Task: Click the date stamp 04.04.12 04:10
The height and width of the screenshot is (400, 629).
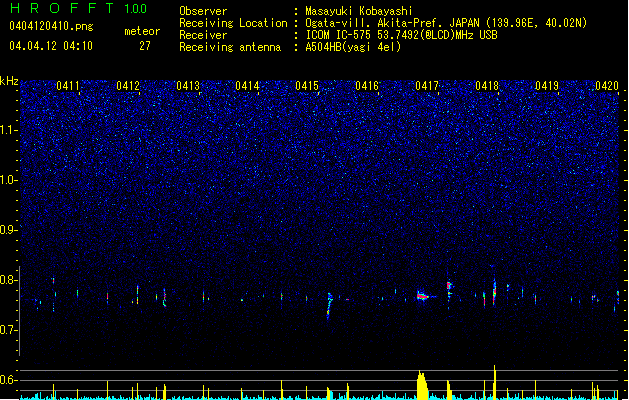Action: coord(51,46)
